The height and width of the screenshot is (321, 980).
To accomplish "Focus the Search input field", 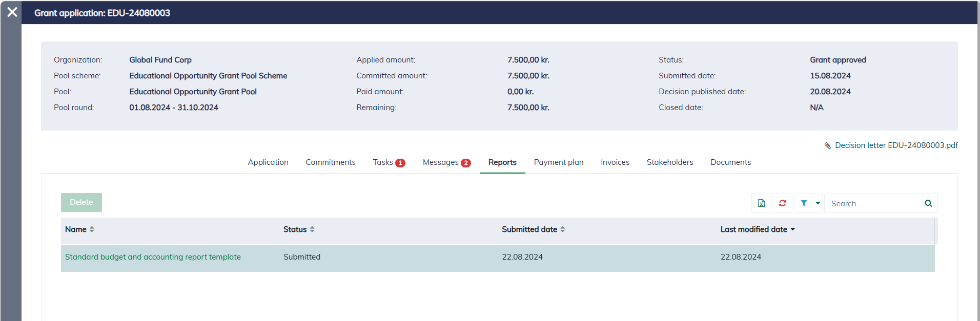I will 874,203.
